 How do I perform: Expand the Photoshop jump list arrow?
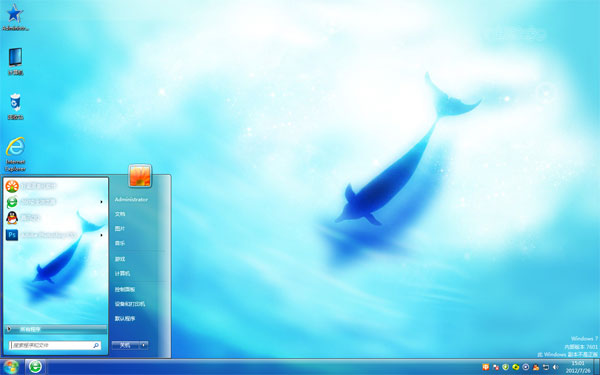pyautogui.click(x=101, y=235)
